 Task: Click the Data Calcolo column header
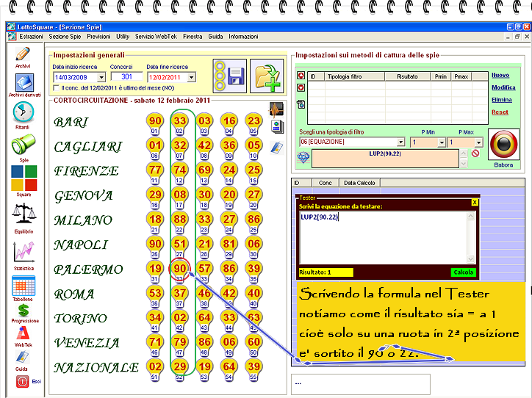pyautogui.click(x=359, y=183)
